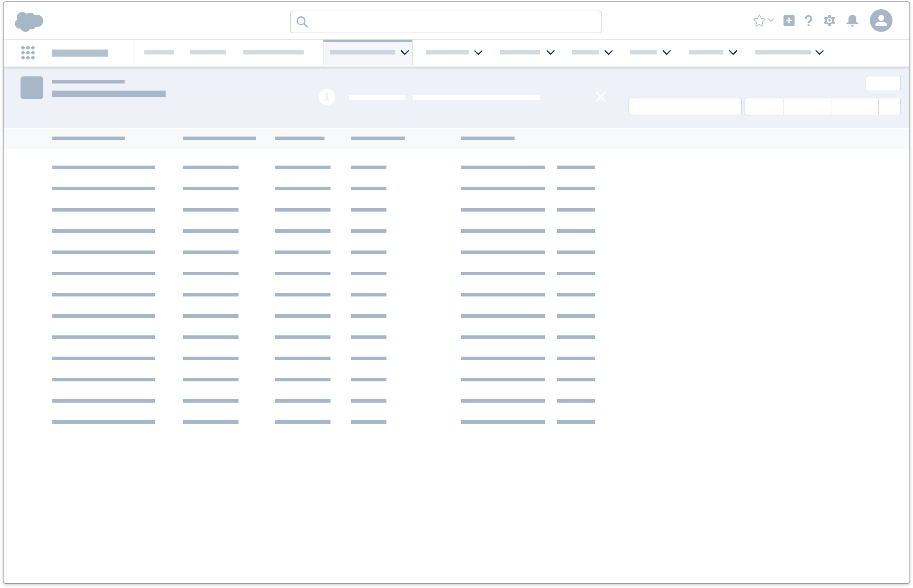Click the record object icon in the page header

(31, 87)
